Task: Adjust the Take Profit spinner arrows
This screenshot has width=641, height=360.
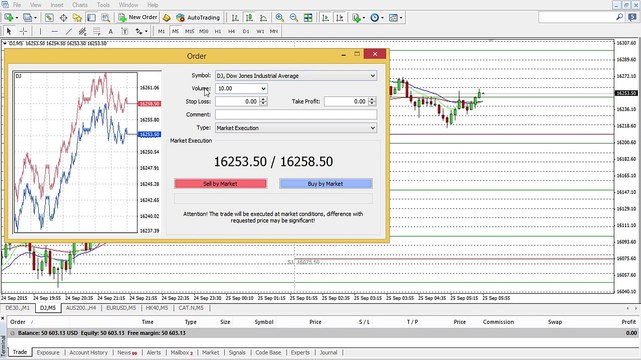Action: (x=372, y=101)
